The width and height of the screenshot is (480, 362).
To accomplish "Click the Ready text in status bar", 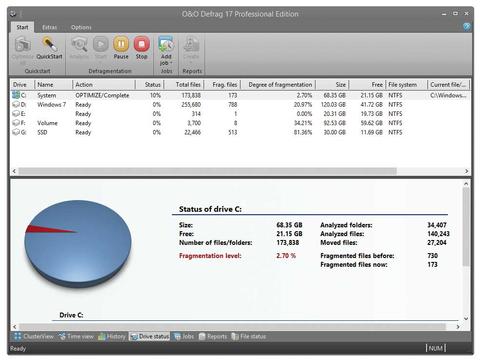I will (x=18, y=348).
